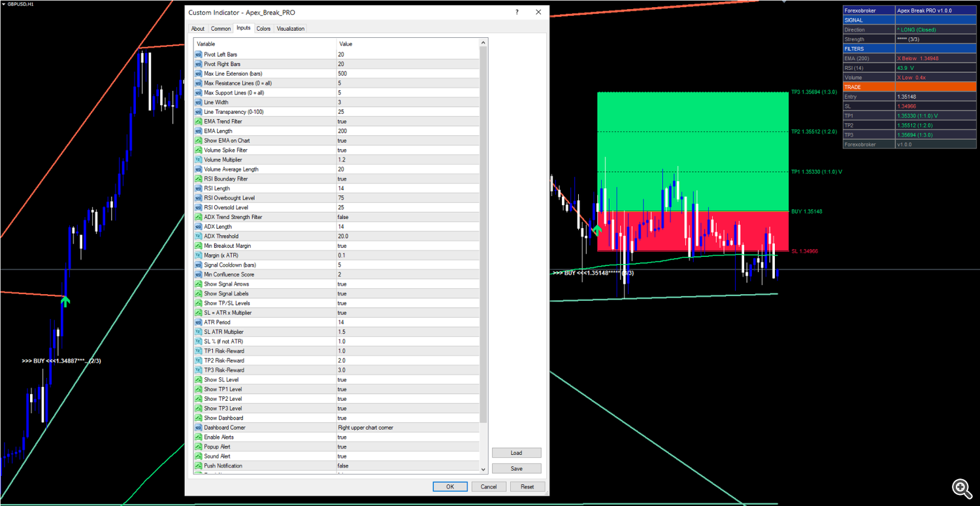Select the Inputs tab
980x506 pixels.
[x=244, y=28]
